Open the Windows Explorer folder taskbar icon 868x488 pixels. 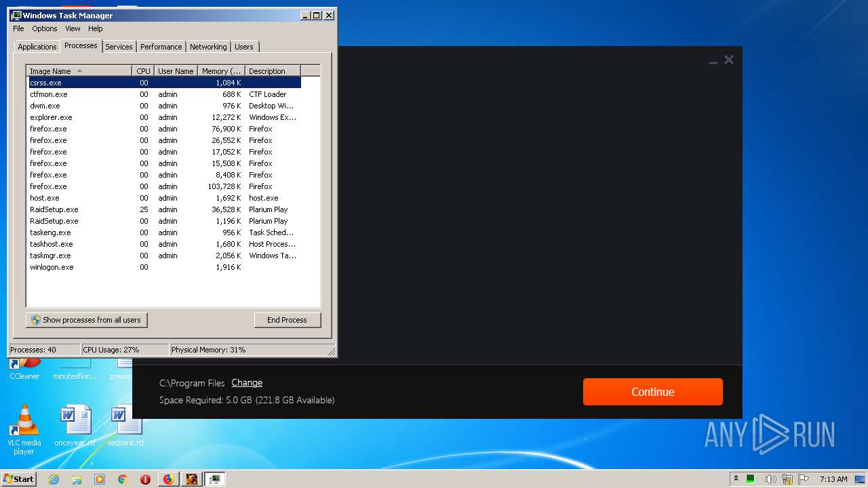pyautogui.click(x=77, y=479)
